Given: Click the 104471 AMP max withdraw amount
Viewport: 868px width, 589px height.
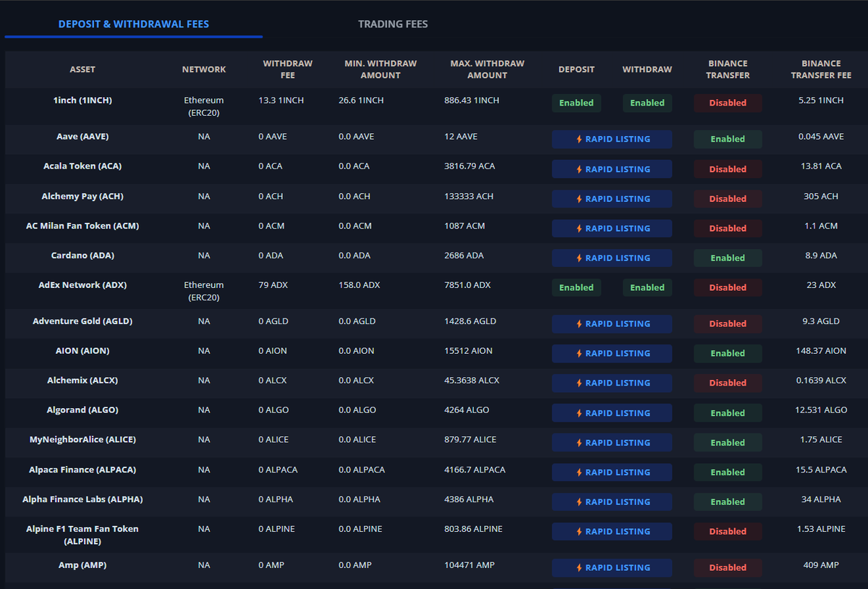Looking at the screenshot, I should pyautogui.click(x=469, y=565).
